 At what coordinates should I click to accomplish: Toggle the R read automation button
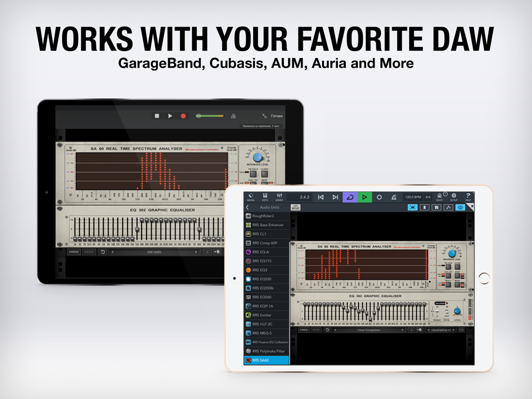click(x=425, y=207)
